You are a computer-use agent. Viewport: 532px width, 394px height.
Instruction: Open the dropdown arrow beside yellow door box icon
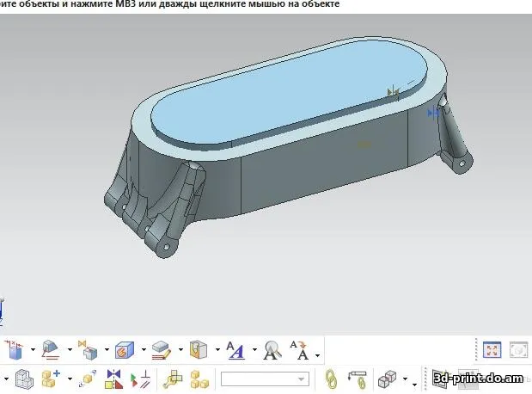coord(217,351)
